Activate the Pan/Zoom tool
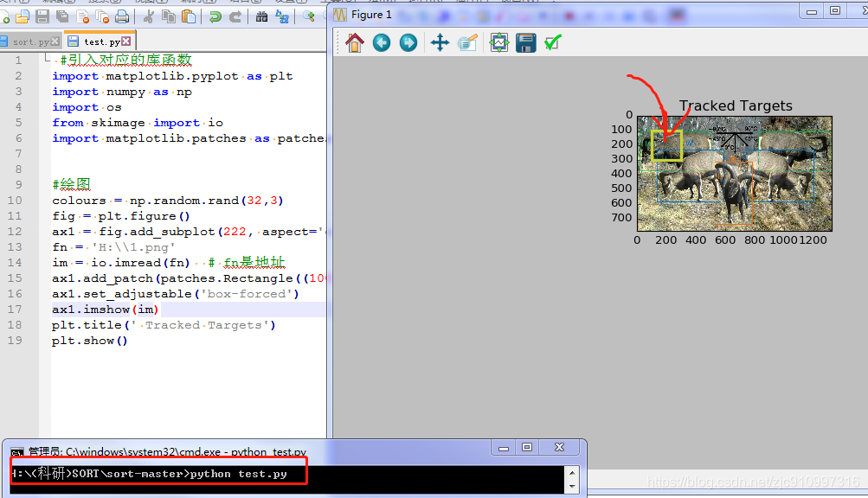 click(x=440, y=41)
